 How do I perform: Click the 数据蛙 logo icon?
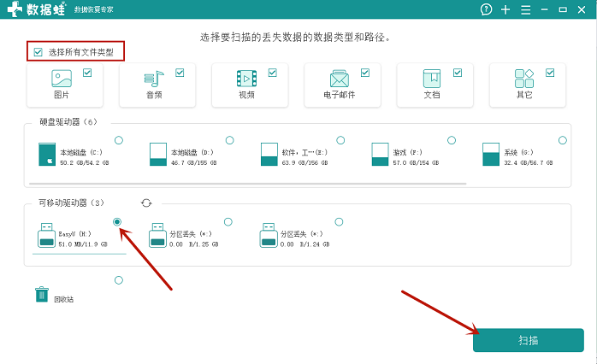click(x=15, y=9)
